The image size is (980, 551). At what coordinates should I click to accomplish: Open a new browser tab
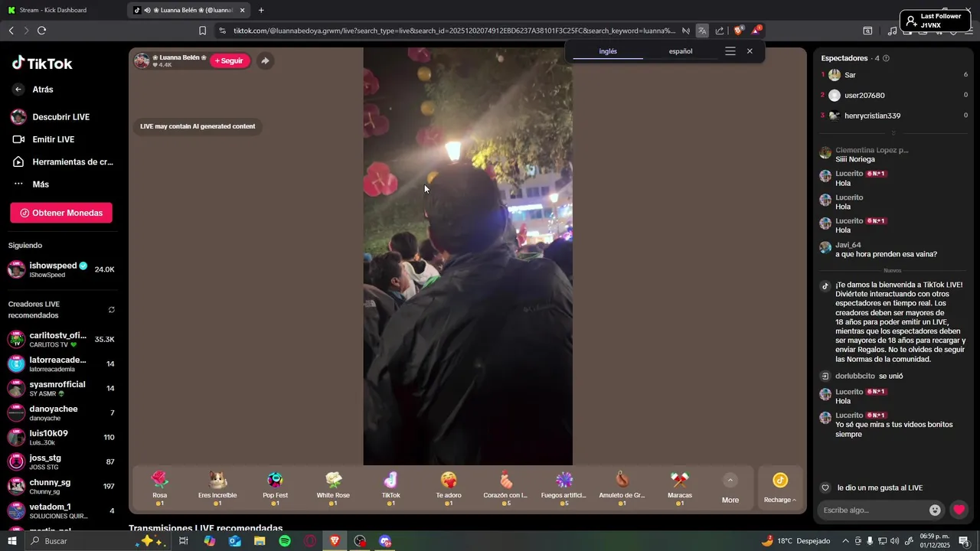(x=261, y=10)
